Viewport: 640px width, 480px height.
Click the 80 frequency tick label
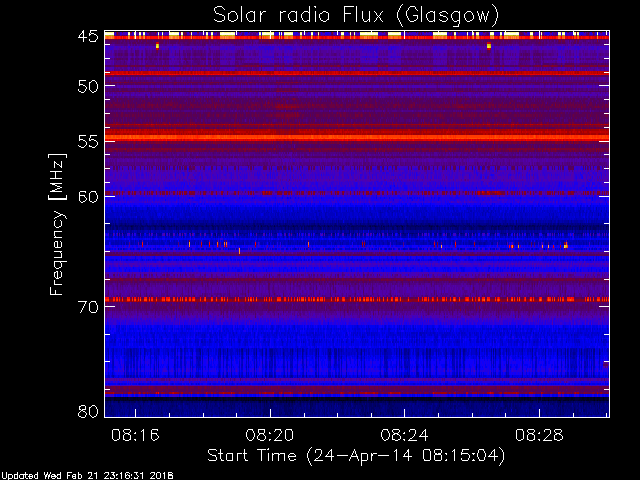click(x=88, y=411)
